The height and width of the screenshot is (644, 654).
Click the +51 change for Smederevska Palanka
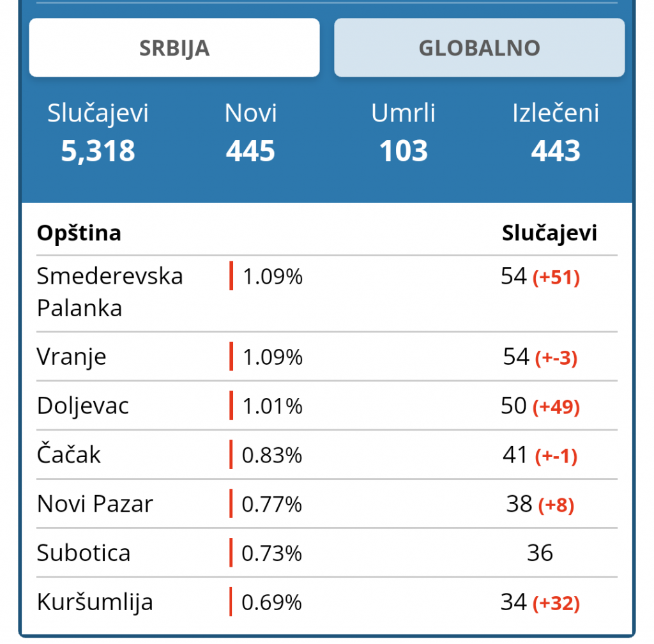(x=556, y=277)
